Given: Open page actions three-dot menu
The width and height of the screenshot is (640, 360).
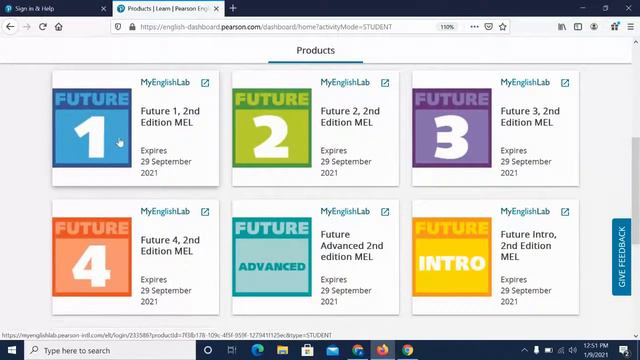Looking at the screenshot, I should click(x=474, y=27).
